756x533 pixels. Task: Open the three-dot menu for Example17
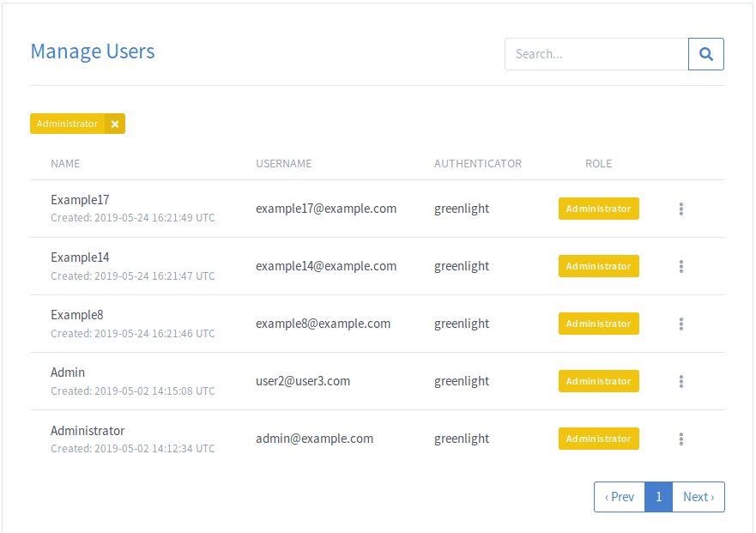[680, 209]
